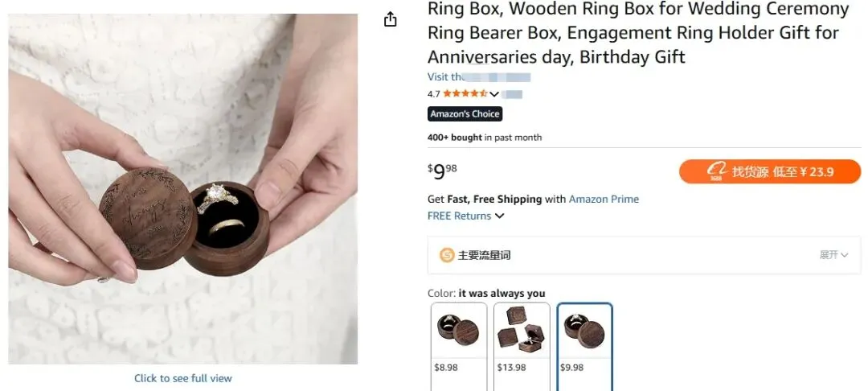
Task: Click the Amazon's Choice badge
Action: coord(465,114)
